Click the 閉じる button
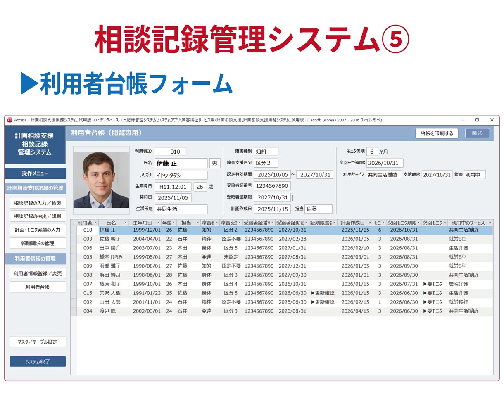The height and width of the screenshot is (420, 504). click(x=477, y=133)
